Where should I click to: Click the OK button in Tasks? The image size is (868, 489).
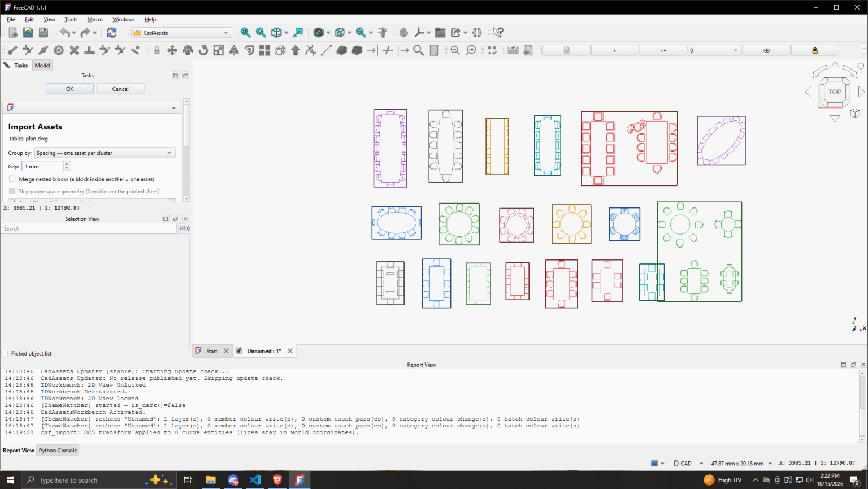tap(70, 89)
